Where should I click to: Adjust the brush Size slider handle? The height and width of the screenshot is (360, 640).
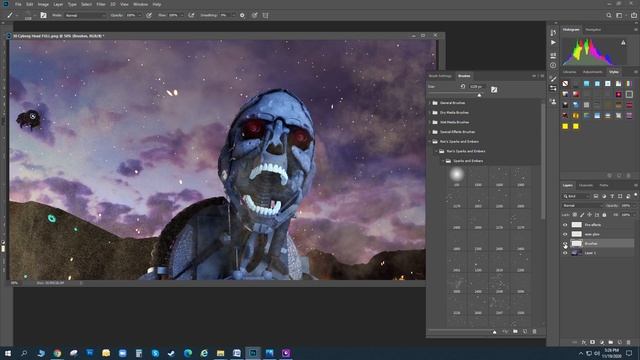coord(479,95)
